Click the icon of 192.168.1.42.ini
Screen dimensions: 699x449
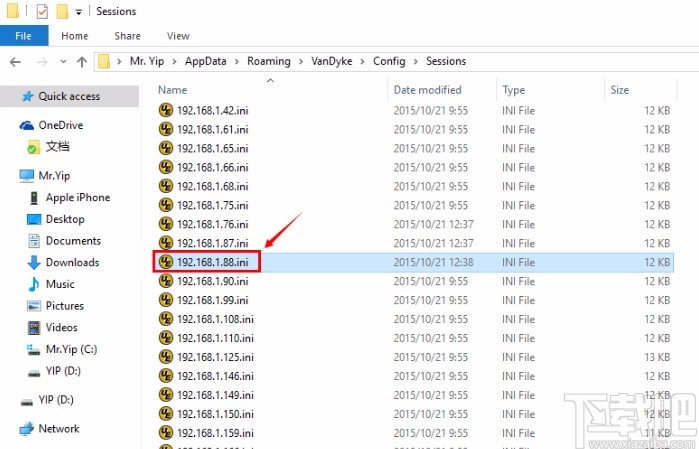166,110
